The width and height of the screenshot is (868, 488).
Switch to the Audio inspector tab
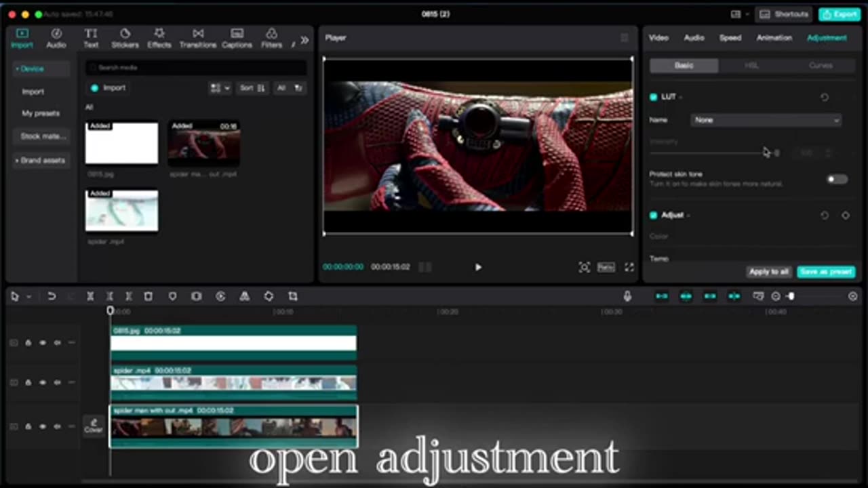coord(694,38)
